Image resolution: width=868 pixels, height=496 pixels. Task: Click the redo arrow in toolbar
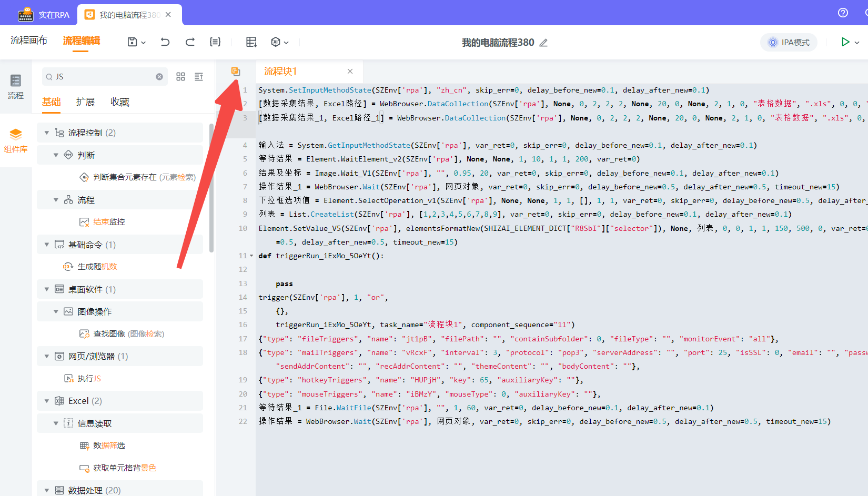pyautogui.click(x=190, y=42)
